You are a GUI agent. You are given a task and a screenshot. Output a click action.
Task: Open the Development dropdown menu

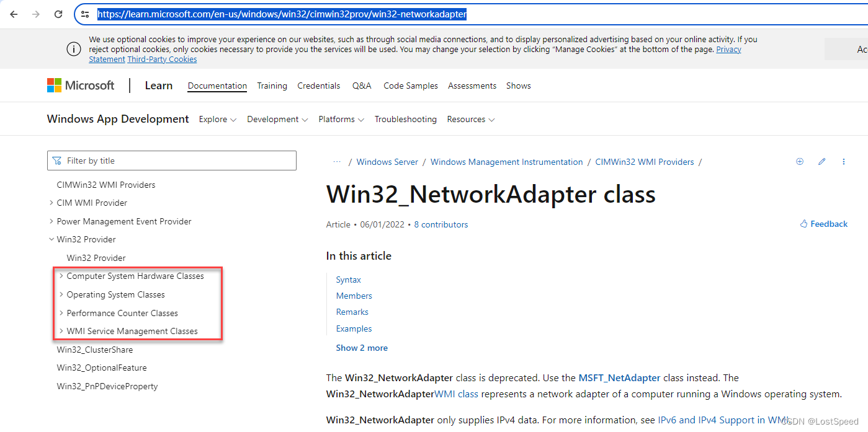pos(277,119)
